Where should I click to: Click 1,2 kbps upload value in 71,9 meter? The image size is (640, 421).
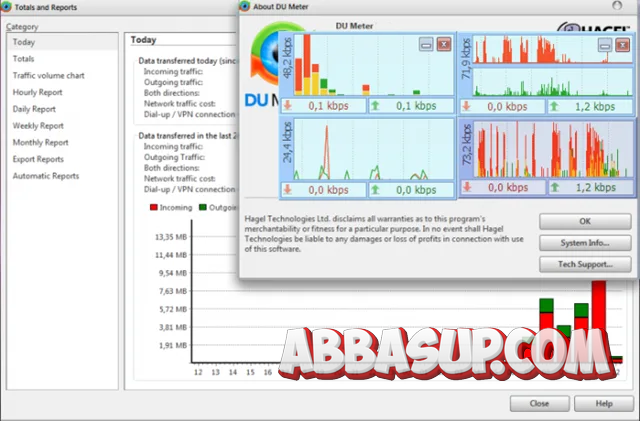pos(595,107)
